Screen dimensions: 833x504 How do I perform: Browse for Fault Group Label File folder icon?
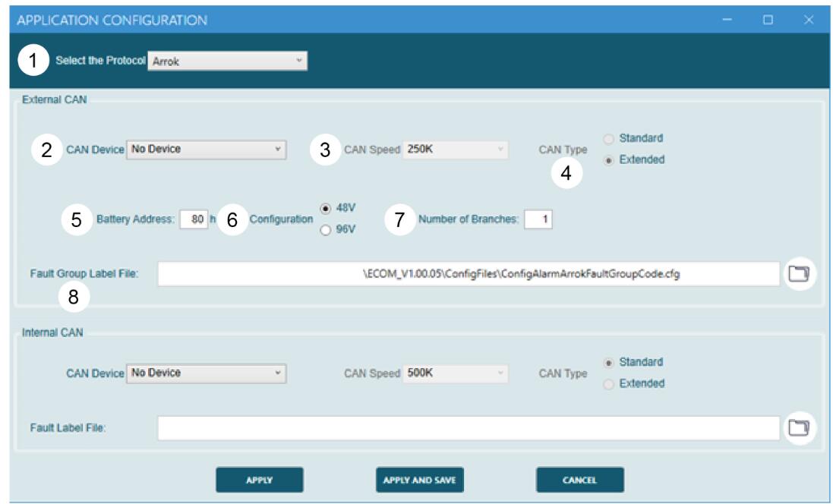point(799,274)
